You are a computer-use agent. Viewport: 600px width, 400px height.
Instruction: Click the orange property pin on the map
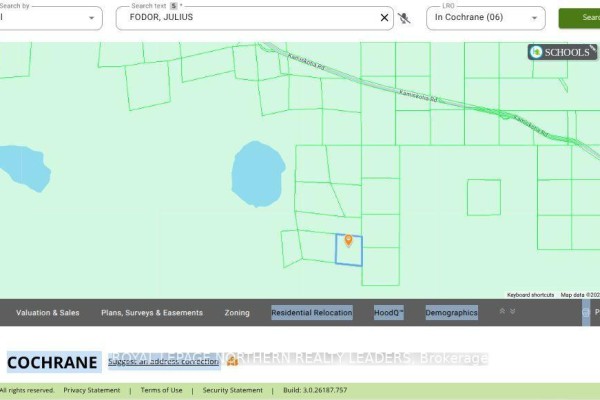click(348, 240)
